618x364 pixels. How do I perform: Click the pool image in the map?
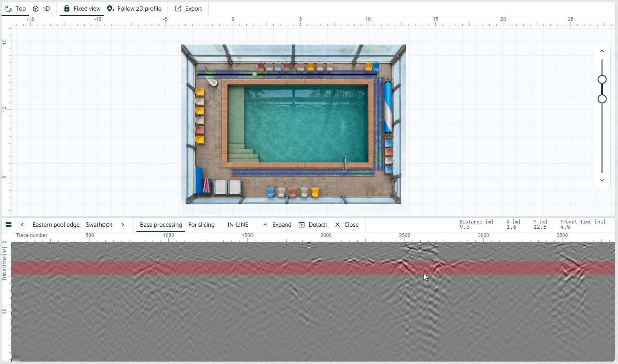tap(293, 124)
